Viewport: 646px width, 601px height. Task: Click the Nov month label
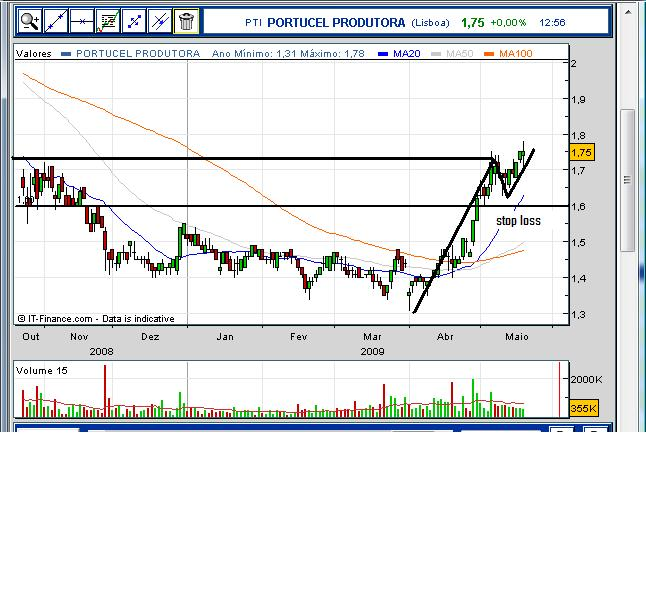(x=79, y=337)
